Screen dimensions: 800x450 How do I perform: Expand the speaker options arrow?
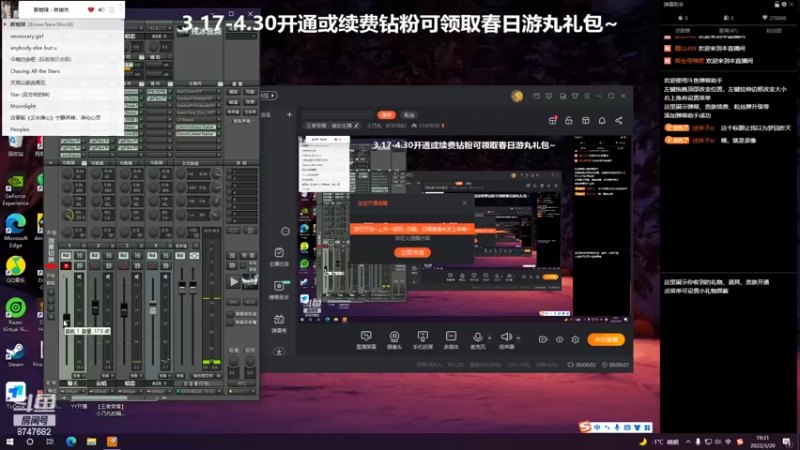[x=518, y=338]
